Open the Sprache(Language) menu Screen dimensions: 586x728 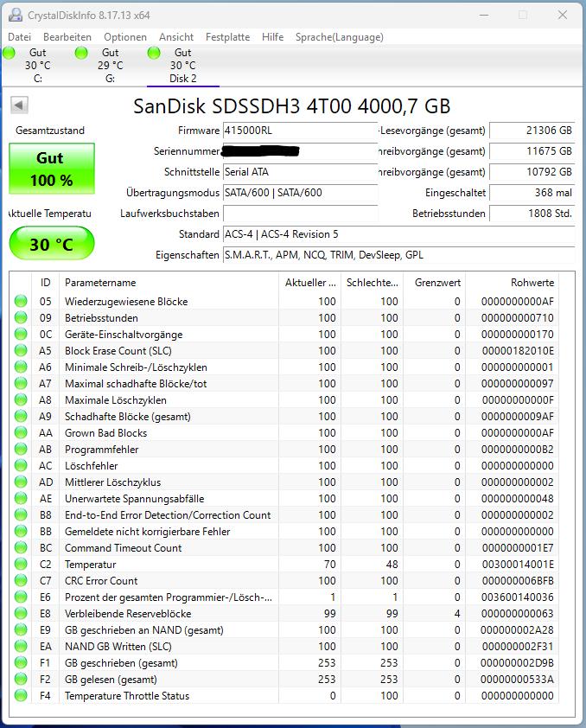(x=340, y=37)
